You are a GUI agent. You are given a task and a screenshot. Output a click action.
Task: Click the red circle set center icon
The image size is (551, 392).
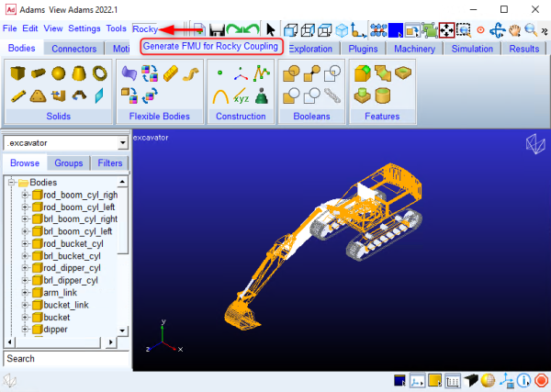pyautogui.click(x=480, y=30)
